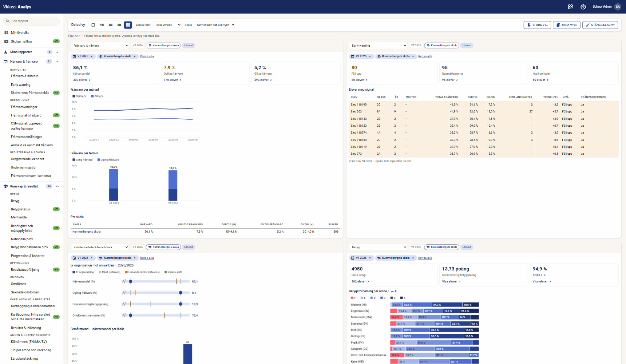
Task: Focus the Sök rapport search field
Action: pos(31,21)
